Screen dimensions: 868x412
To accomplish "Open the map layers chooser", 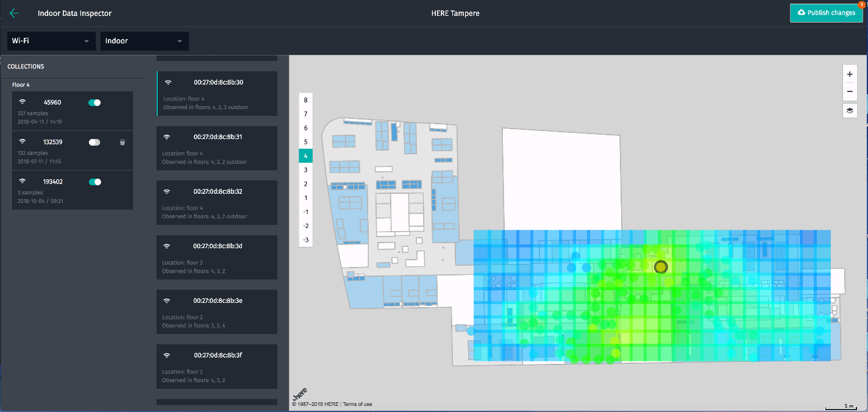I will pyautogui.click(x=850, y=111).
